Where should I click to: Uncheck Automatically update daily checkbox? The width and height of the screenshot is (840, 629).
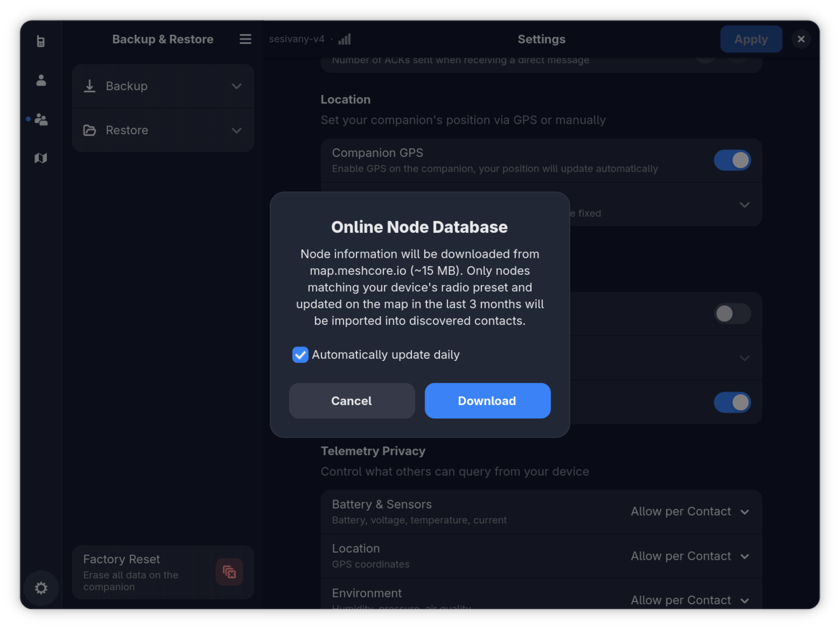click(x=300, y=354)
